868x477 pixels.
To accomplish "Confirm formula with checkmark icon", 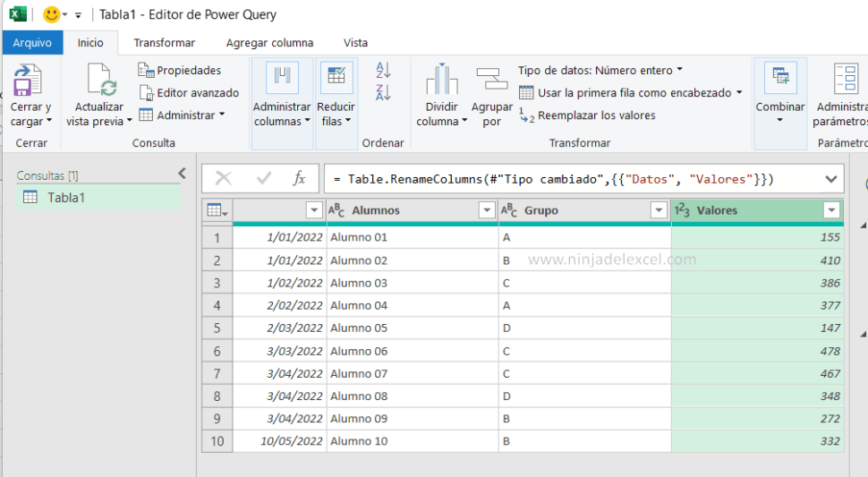I will pyautogui.click(x=263, y=178).
